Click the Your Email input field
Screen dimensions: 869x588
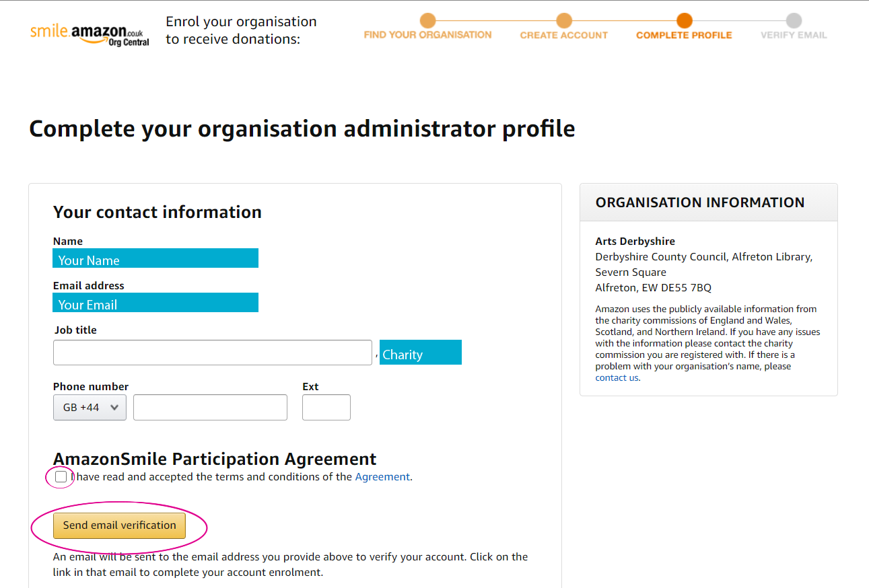tap(155, 302)
